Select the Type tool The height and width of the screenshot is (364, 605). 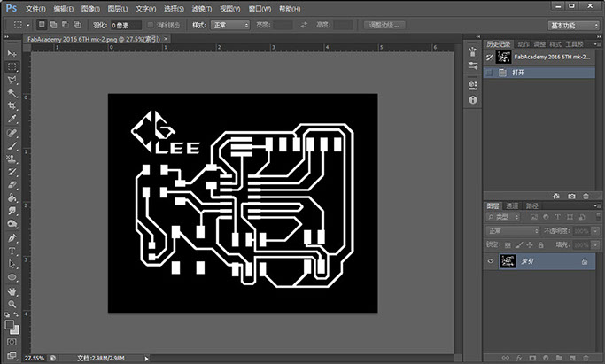point(12,251)
